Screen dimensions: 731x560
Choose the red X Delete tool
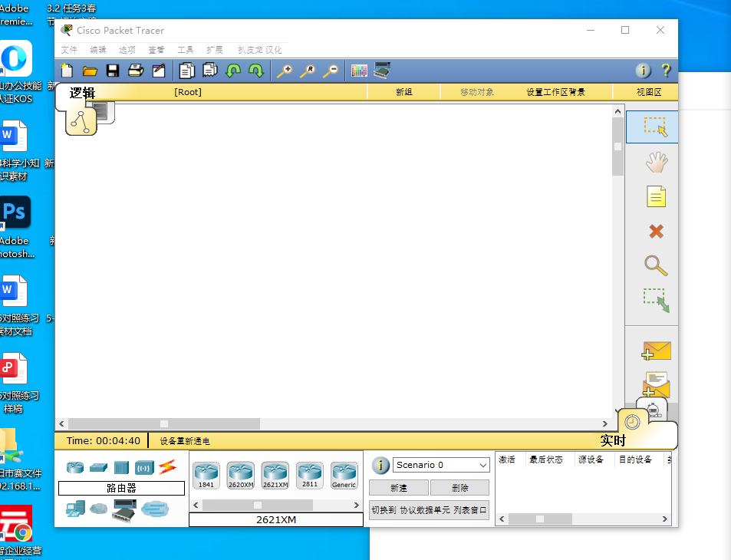656,231
